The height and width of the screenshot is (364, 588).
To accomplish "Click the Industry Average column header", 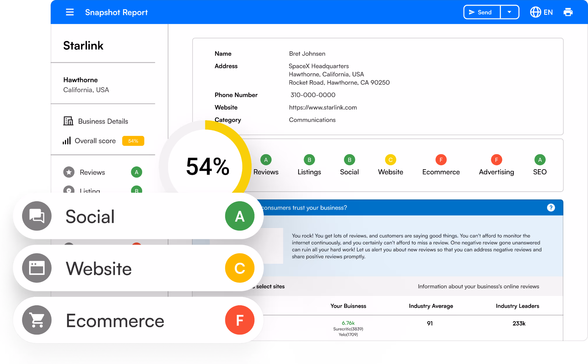I will (x=431, y=306).
